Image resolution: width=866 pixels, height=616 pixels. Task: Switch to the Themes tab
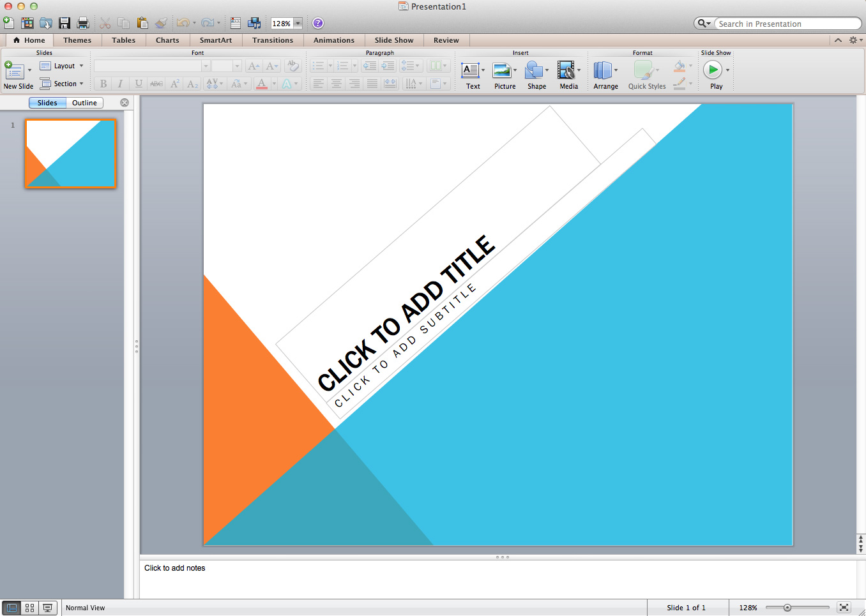(77, 40)
